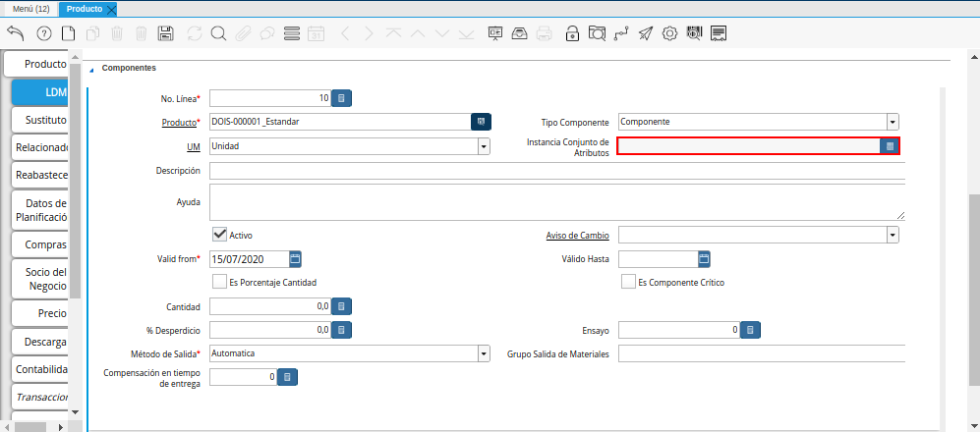Uncheck the Activo checkbox
This screenshot has height=432, width=980.
click(220, 235)
